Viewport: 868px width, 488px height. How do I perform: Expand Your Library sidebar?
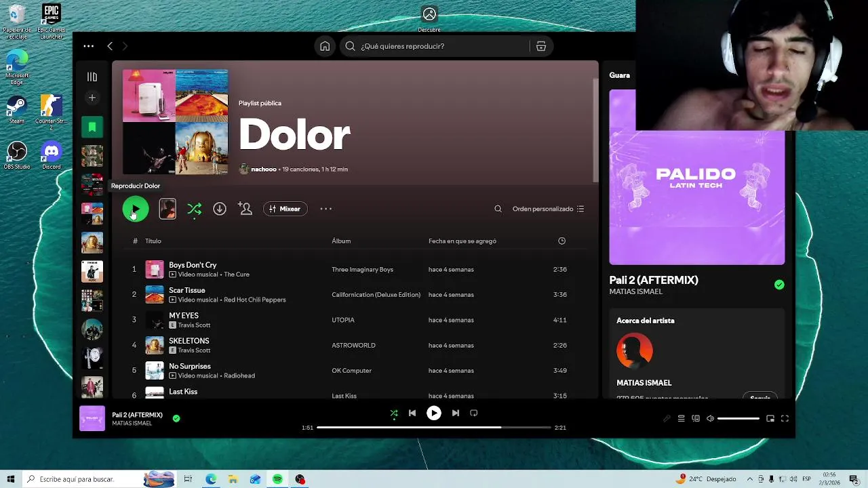pos(92,77)
